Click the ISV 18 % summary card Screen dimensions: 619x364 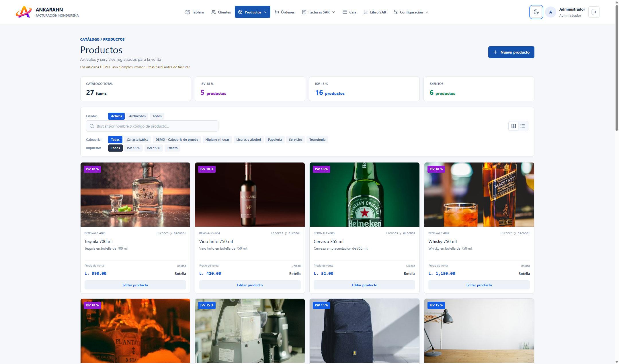coord(250,89)
